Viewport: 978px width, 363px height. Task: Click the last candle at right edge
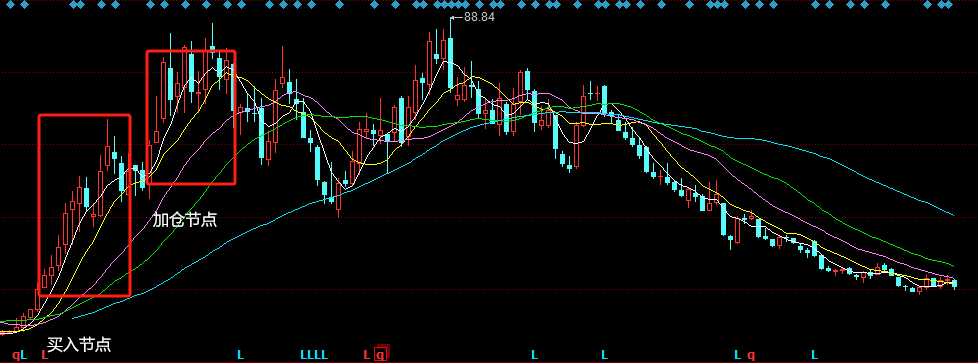[x=954, y=284]
